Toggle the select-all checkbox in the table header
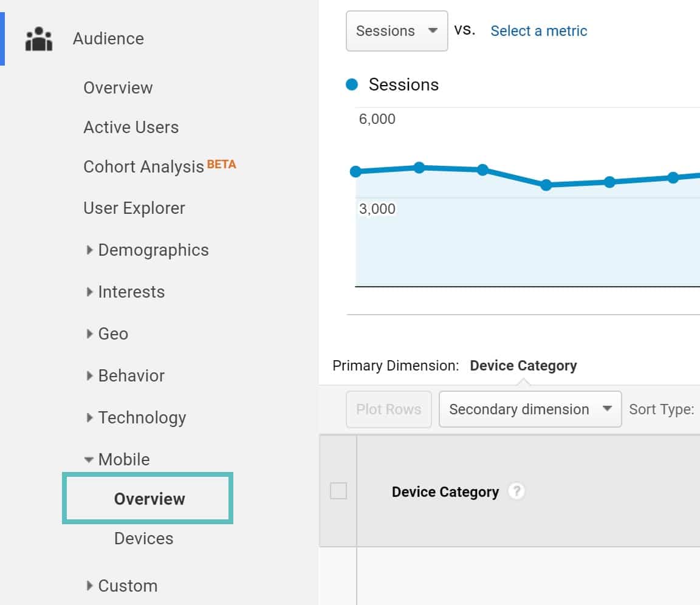The width and height of the screenshot is (700, 605). point(338,491)
